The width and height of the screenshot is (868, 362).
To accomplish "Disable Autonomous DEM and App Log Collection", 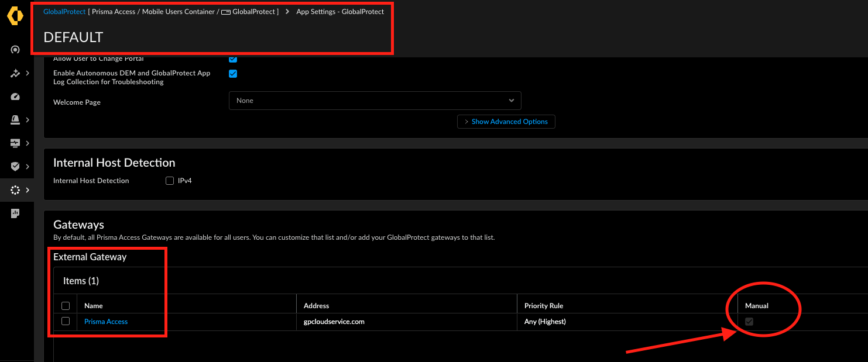I will click(233, 74).
